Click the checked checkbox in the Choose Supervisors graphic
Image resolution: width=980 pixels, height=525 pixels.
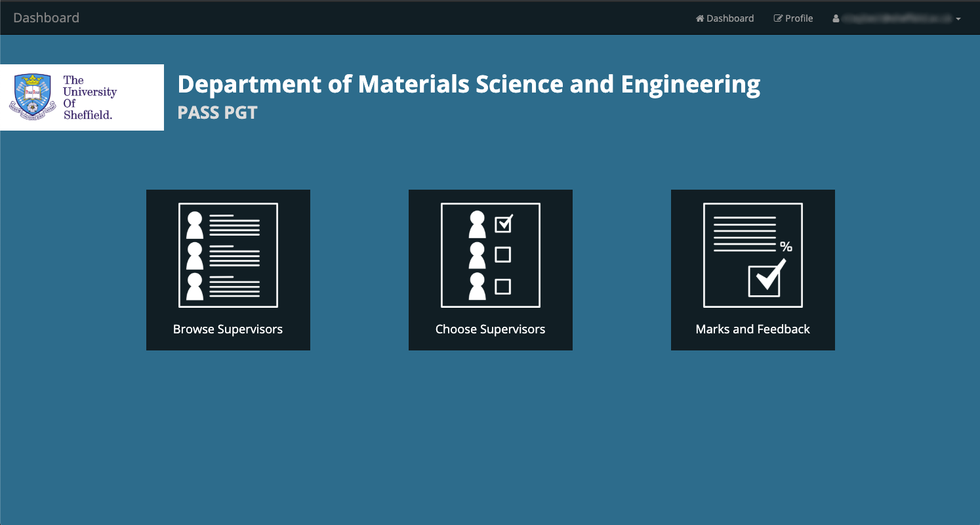pyautogui.click(x=502, y=224)
